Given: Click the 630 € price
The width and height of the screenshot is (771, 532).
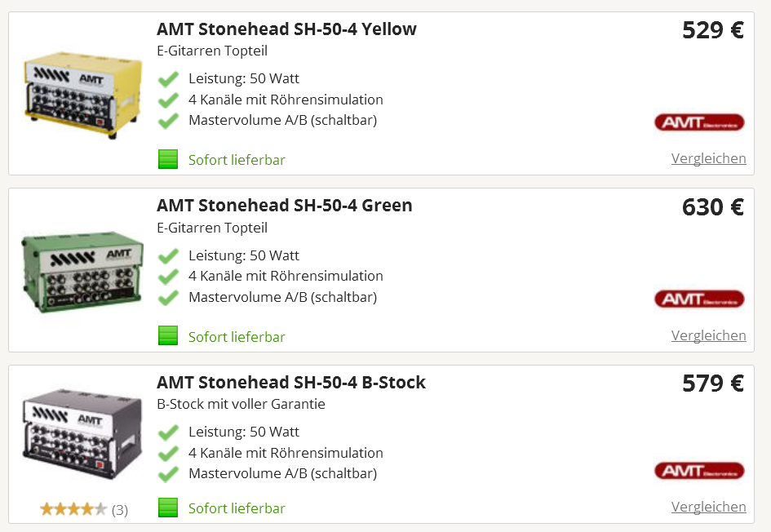Looking at the screenshot, I should click(x=713, y=207).
